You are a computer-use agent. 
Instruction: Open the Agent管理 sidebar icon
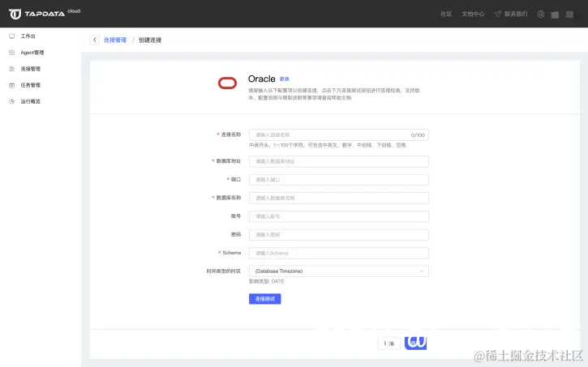(x=11, y=53)
